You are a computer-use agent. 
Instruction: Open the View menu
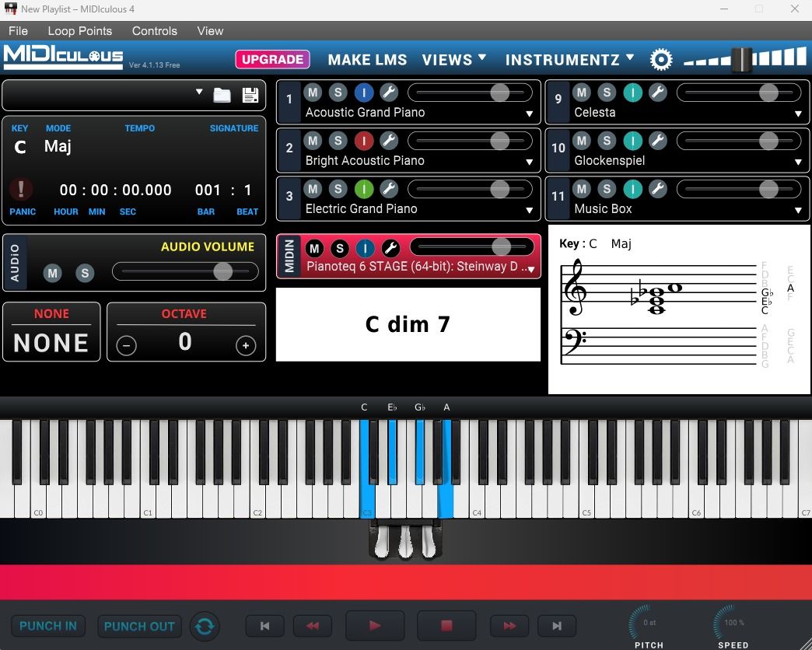tap(210, 31)
